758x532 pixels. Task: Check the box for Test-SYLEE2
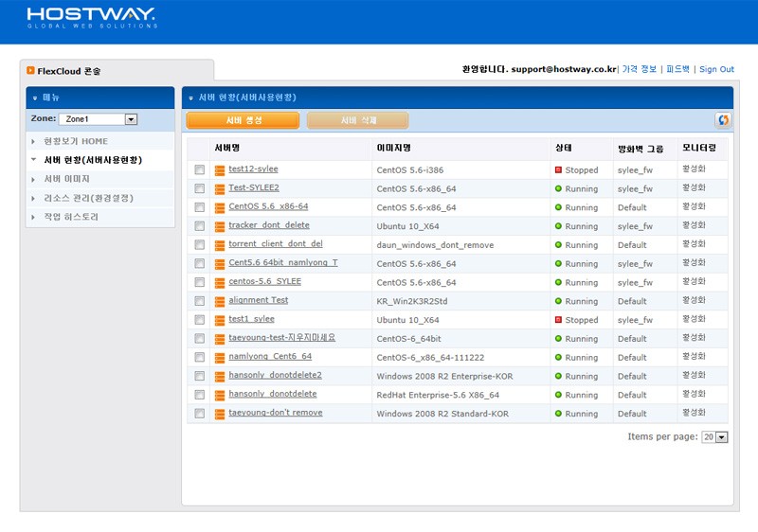click(199, 188)
